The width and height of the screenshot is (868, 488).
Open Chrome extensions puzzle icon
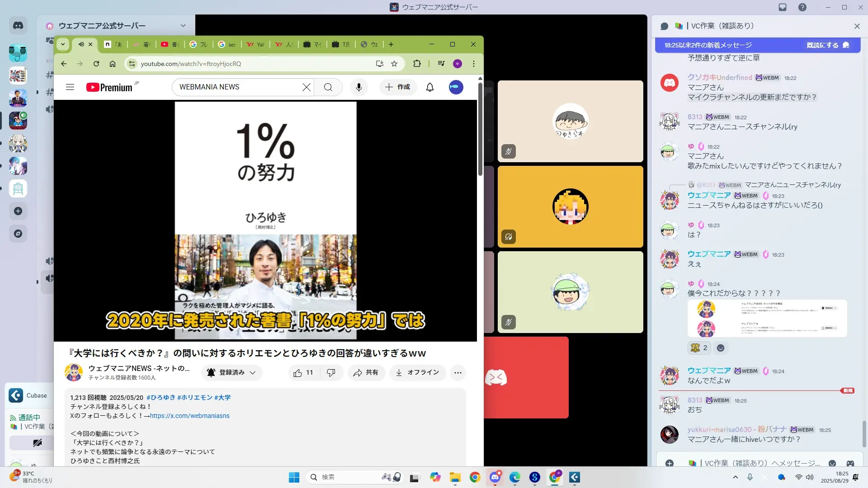point(417,64)
